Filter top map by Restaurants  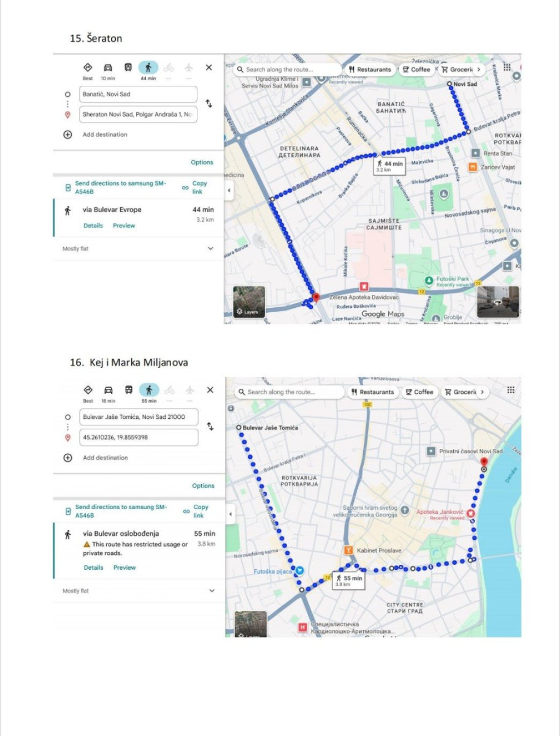[371, 69]
